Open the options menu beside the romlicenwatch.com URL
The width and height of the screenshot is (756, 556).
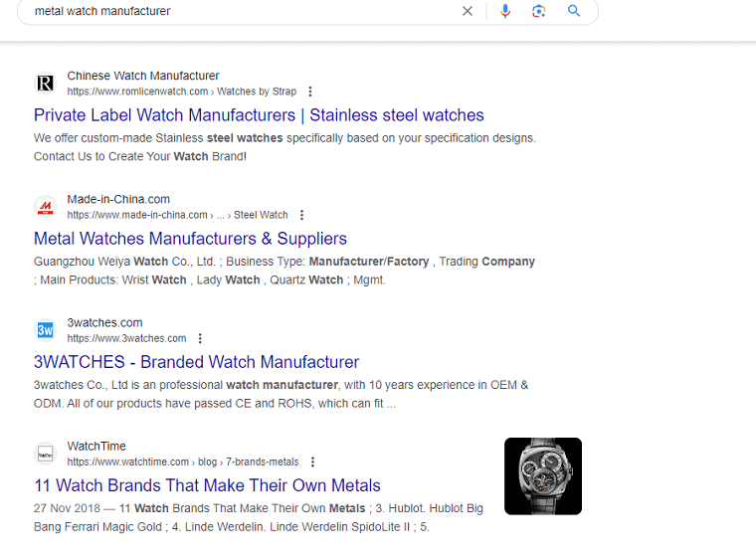pos(310,92)
